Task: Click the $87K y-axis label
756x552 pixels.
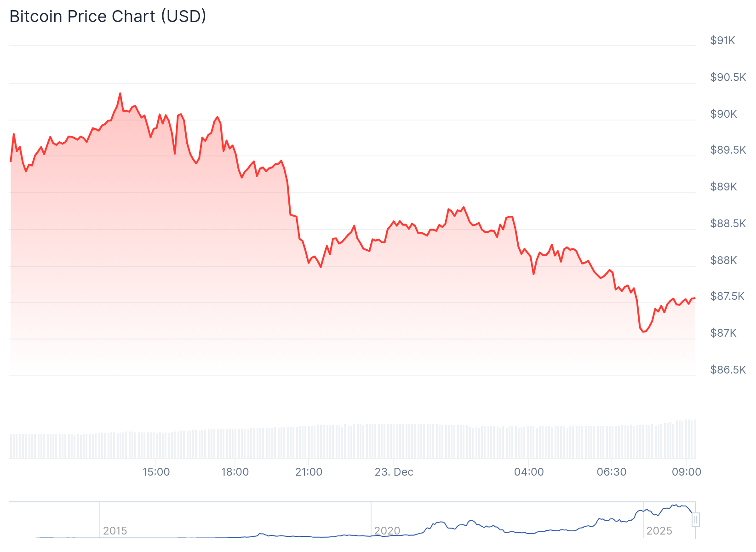Action: 723,333
